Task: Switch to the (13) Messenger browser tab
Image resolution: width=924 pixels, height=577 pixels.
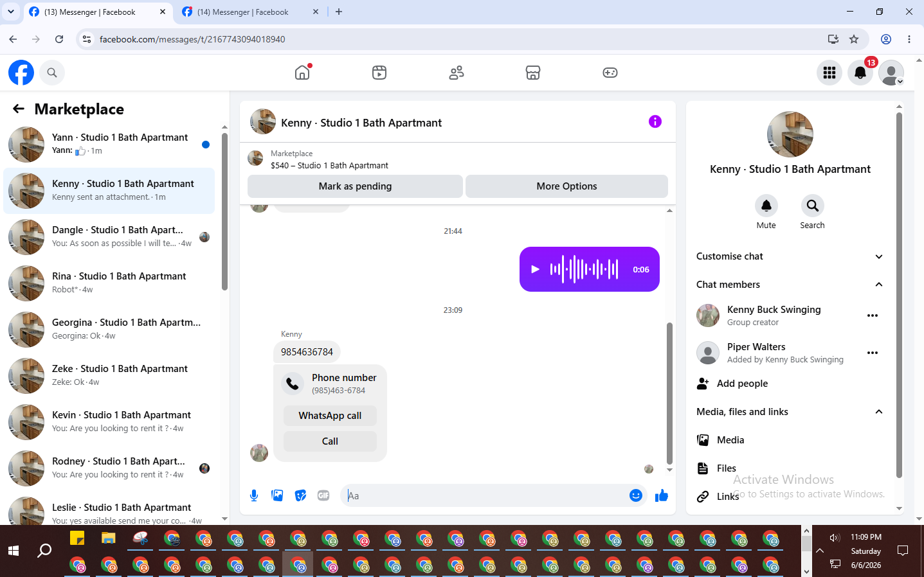Action: pyautogui.click(x=96, y=12)
